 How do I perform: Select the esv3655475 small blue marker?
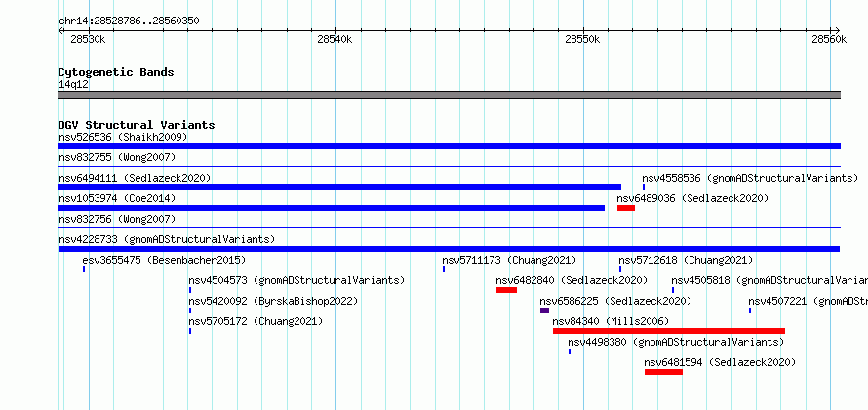point(84,269)
